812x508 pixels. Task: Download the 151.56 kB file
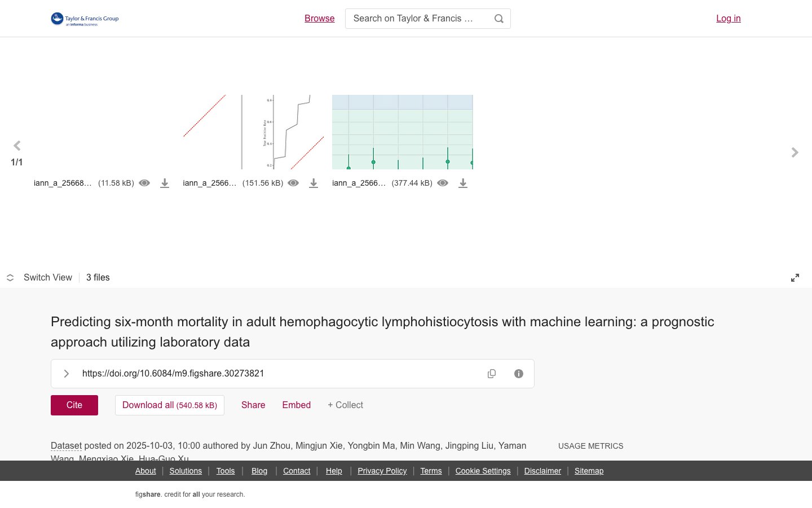pyautogui.click(x=314, y=183)
